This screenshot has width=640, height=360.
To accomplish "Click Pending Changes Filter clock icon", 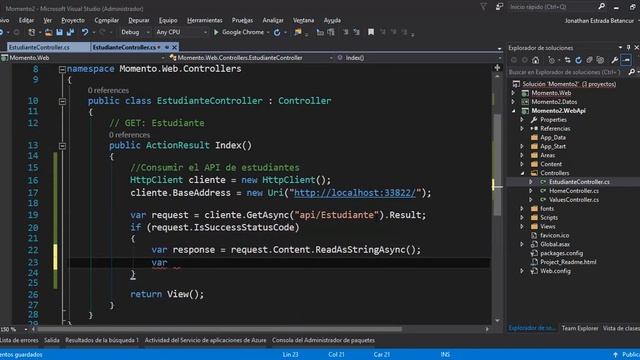I will (x=552, y=60).
